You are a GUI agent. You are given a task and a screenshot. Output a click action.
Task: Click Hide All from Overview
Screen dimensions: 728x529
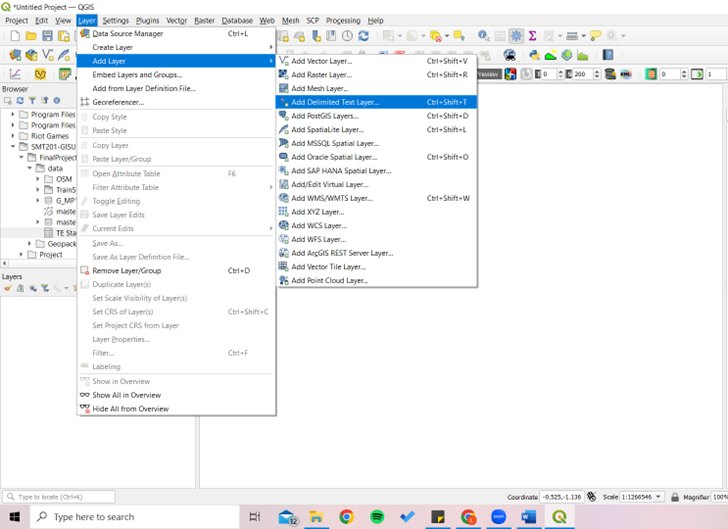click(x=130, y=409)
